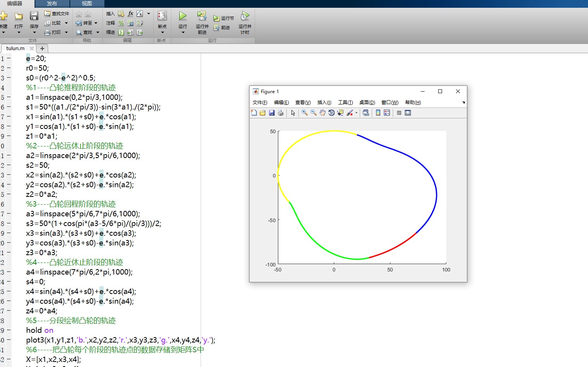Click the 断点 (Breakpoints) icon
The width and height of the screenshot is (588, 367).
162,16
